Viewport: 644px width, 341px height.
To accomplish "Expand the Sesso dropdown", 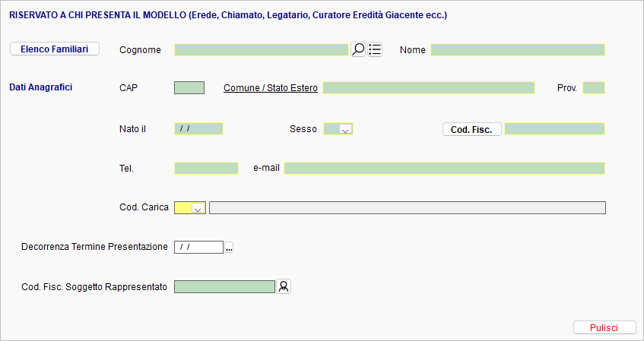I will click(x=345, y=129).
